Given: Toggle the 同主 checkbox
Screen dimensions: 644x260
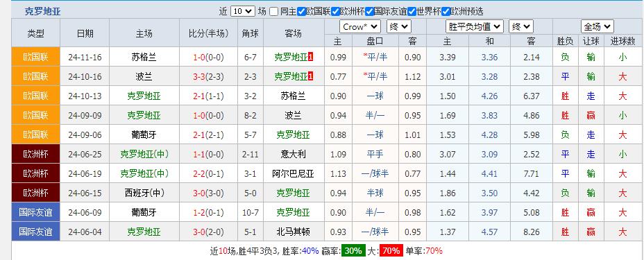Looking at the screenshot, I should pos(274,12).
